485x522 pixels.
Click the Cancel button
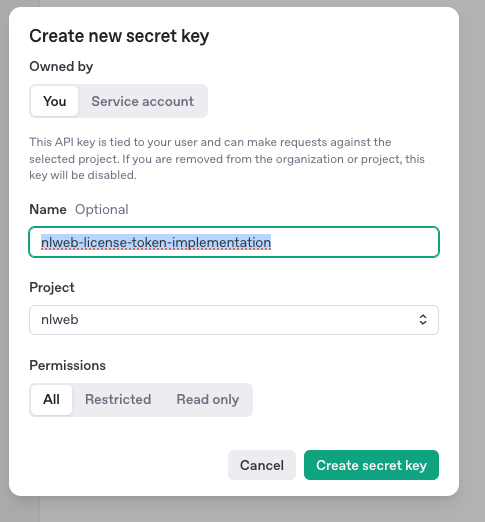click(x=262, y=465)
